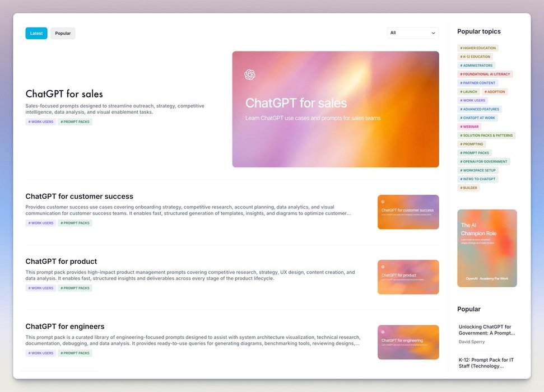Open the All filter dropdown
Image resolution: width=544 pixels, height=392 pixels.
(x=413, y=33)
